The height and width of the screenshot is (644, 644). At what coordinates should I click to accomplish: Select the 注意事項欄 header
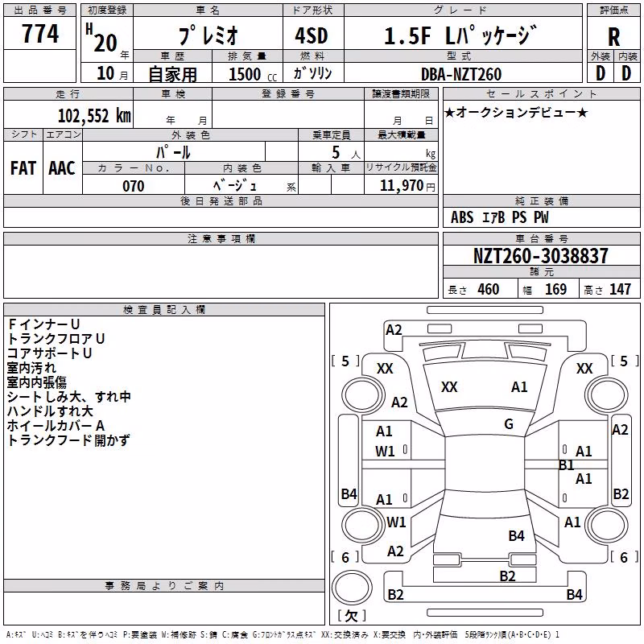coord(221,238)
